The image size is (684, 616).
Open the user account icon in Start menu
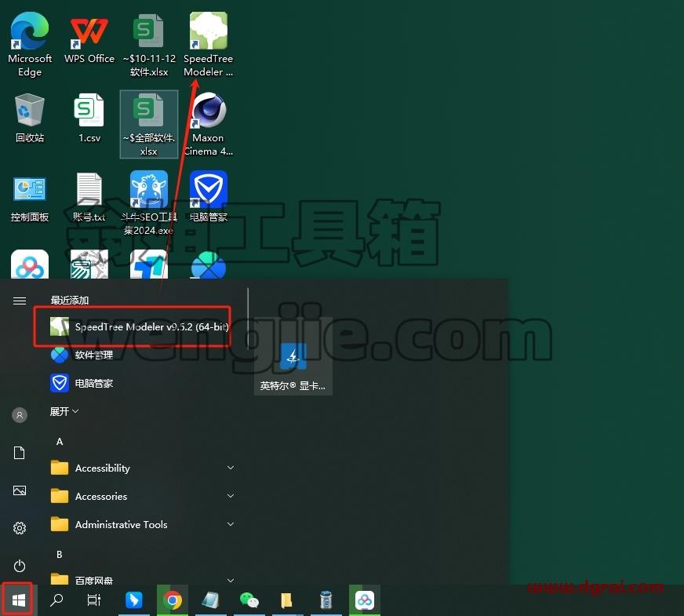[19, 415]
